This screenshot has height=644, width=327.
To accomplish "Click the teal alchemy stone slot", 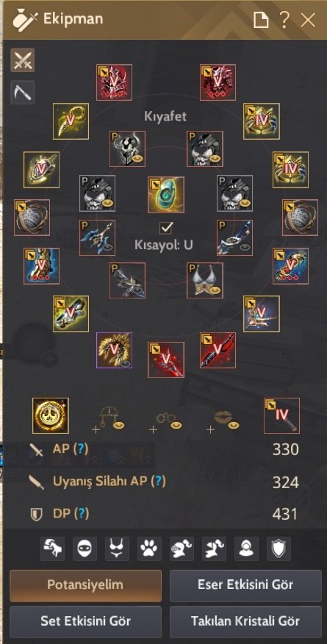I will [x=166, y=195].
